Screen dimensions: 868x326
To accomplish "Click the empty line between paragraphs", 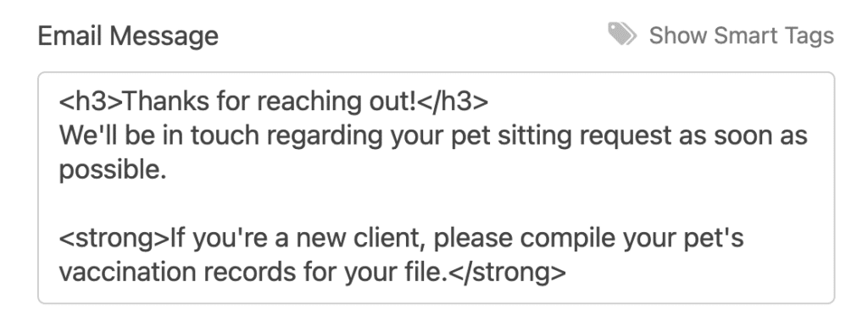I will [437, 204].
